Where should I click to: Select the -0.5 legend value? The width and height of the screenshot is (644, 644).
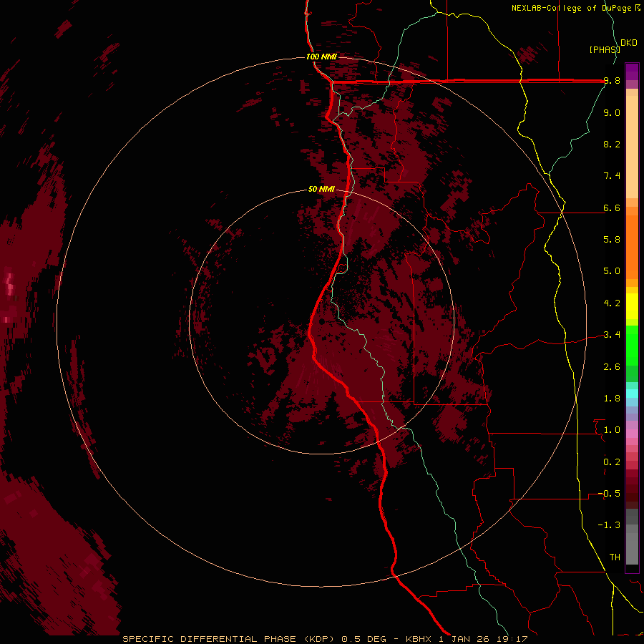pyautogui.click(x=609, y=494)
